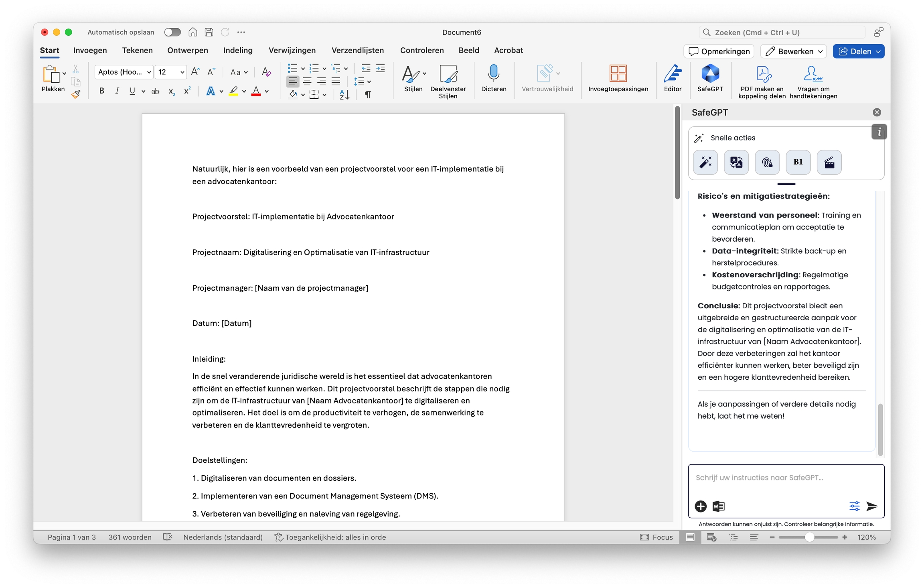Decrease font size with the smaller A icon
The width and height of the screenshot is (924, 588).
point(211,72)
